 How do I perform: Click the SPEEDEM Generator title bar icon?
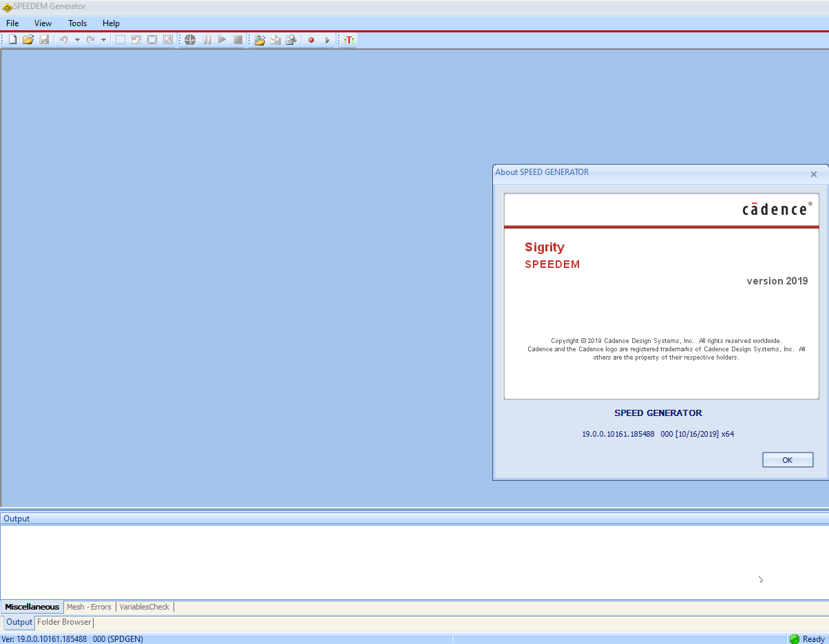point(7,8)
